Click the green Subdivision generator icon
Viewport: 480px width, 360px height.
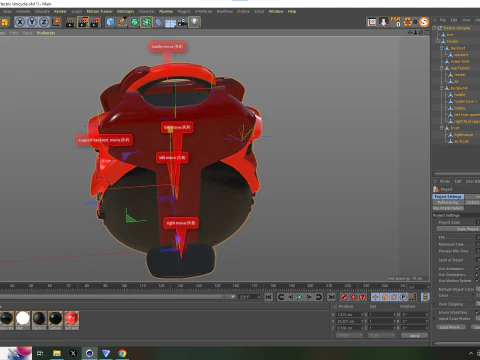pos(134,22)
